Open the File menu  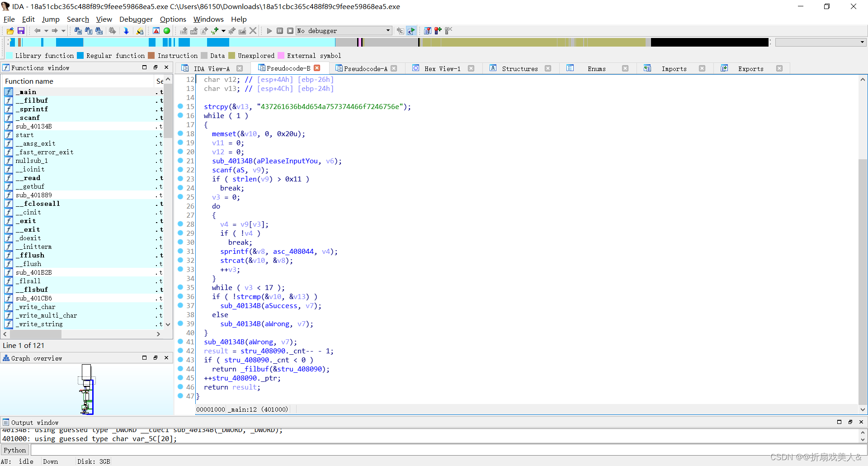tap(9, 19)
